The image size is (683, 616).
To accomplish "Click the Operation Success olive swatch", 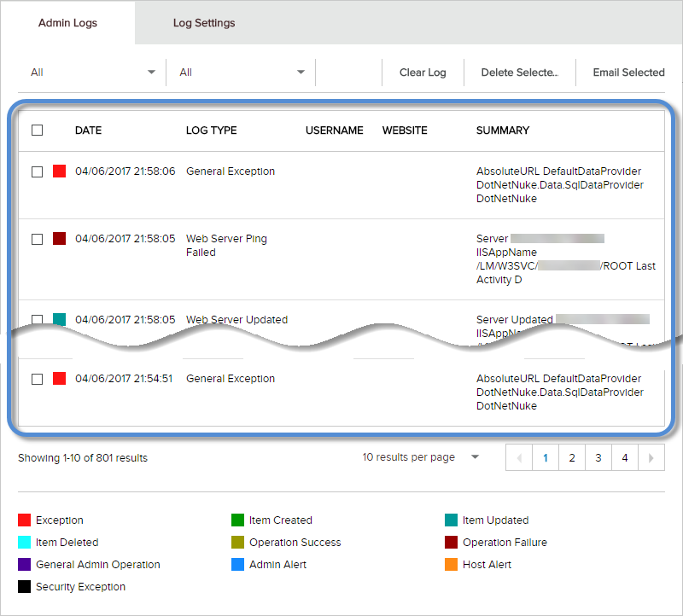I will tap(238, 542).
